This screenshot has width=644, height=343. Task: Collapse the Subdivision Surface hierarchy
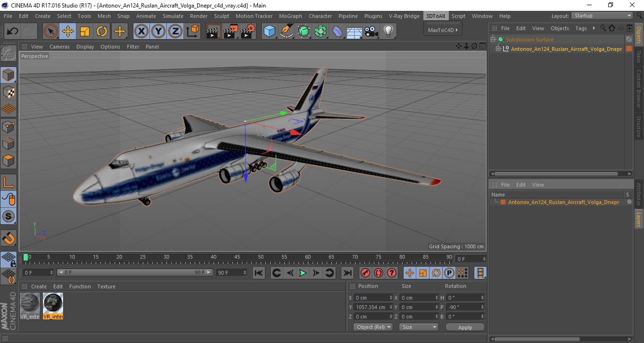point(493,40)
